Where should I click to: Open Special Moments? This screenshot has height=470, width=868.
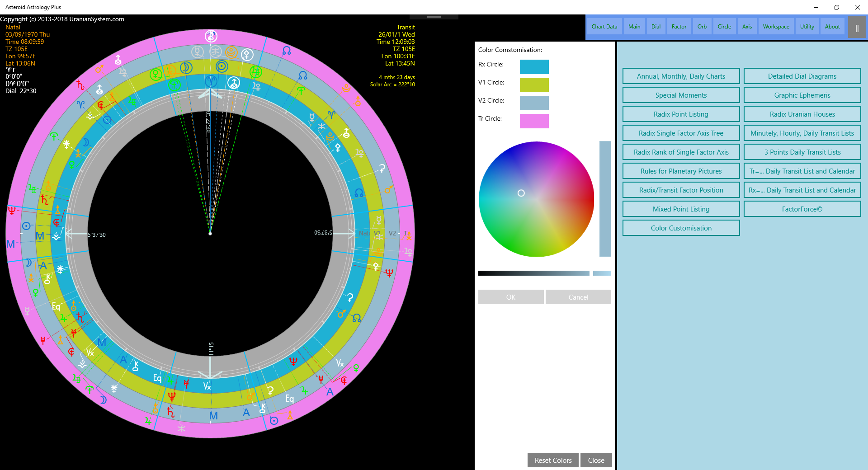(x=681, y=95)
